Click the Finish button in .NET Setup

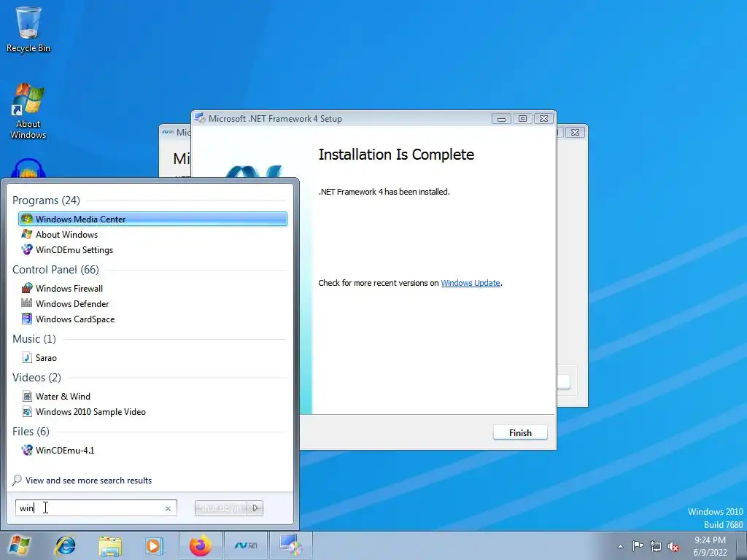(520, 433)
